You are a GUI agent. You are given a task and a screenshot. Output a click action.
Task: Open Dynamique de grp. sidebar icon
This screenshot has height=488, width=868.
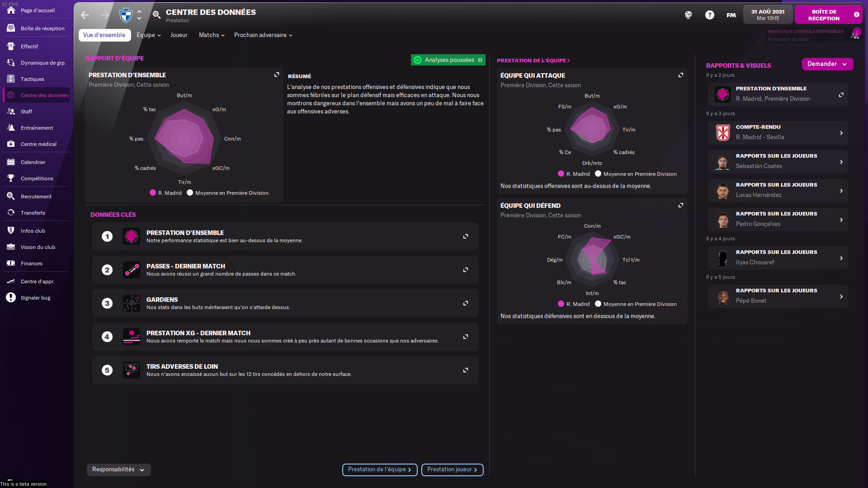[11, 62]
